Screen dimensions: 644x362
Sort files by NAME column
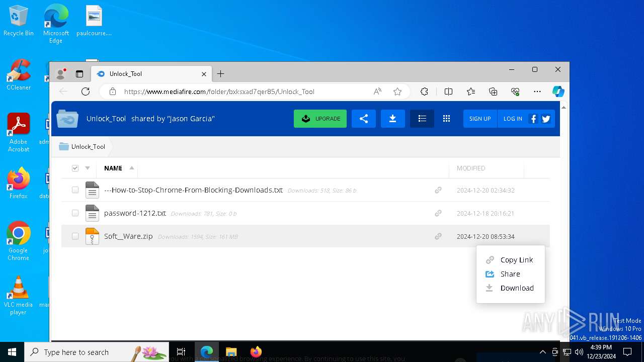pyautogui.click(x=113, y=168)
